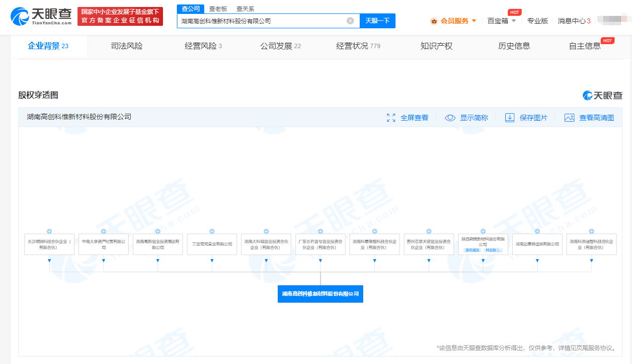This screenshot has height=364, width=632.
Task: Expand the plus above the 三亚 company node
Action: 212,231
